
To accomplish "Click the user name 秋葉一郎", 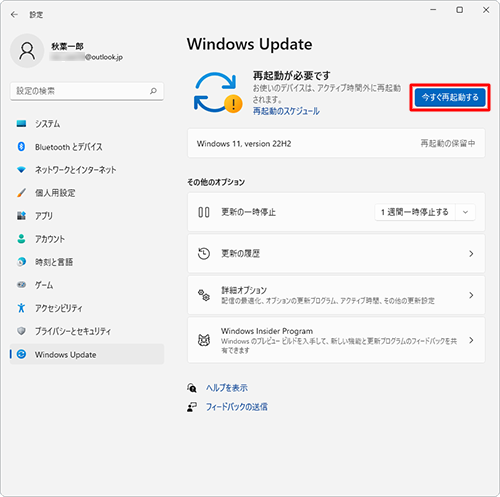I will tap(67, 46).
